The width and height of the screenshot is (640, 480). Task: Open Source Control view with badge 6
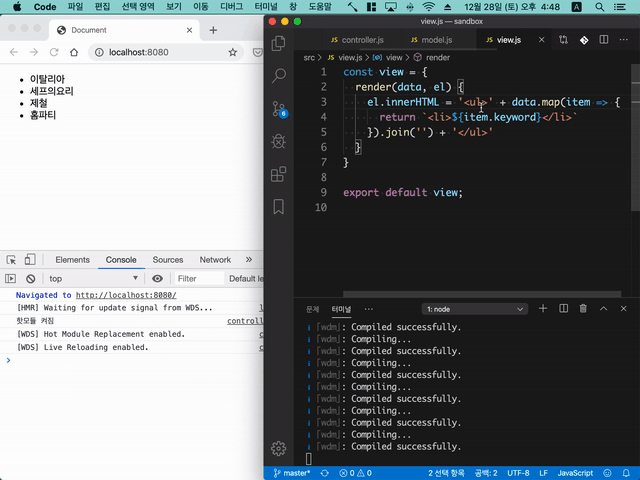(279, 109)
